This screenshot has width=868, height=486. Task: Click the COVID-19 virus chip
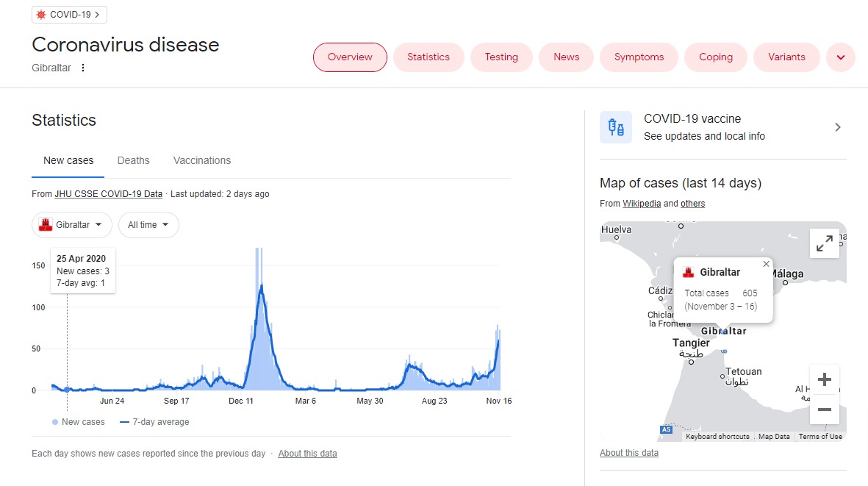(69, 15)
